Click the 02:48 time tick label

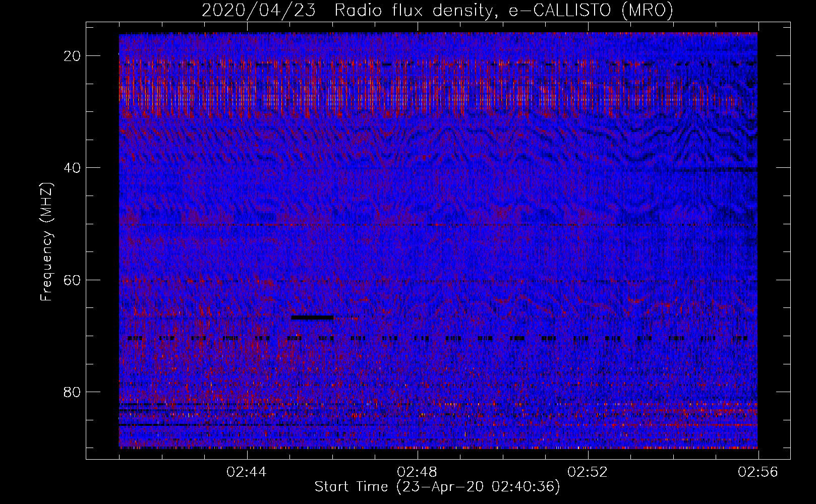tap(418, 472)
